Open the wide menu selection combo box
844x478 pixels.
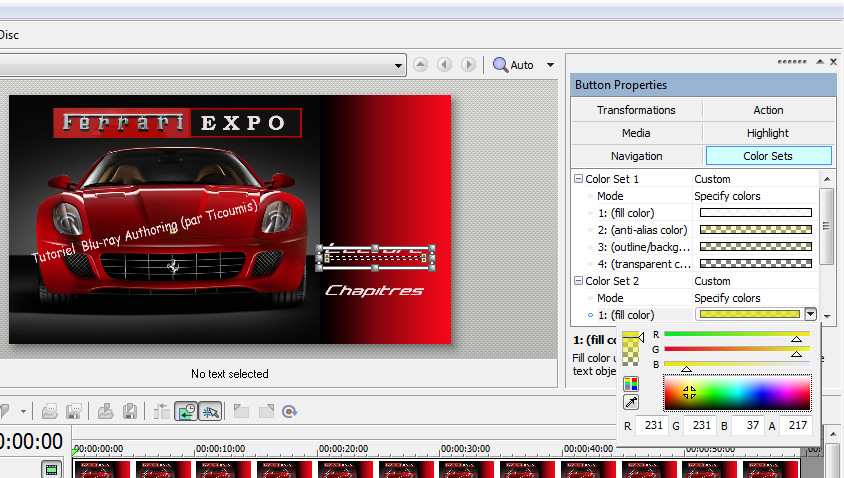tap(202, 65)
